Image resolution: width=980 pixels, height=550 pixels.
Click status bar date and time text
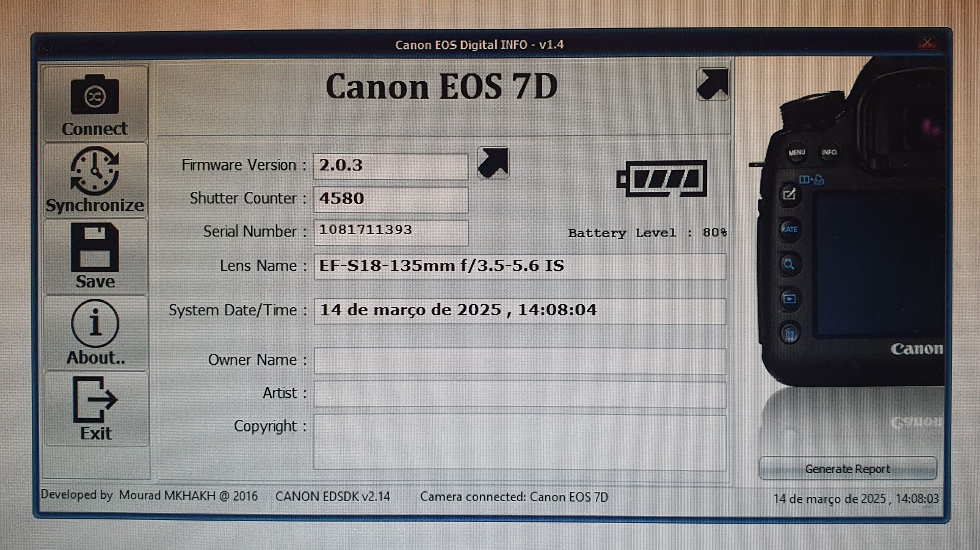pyautogui.click(x=856, y=499)
